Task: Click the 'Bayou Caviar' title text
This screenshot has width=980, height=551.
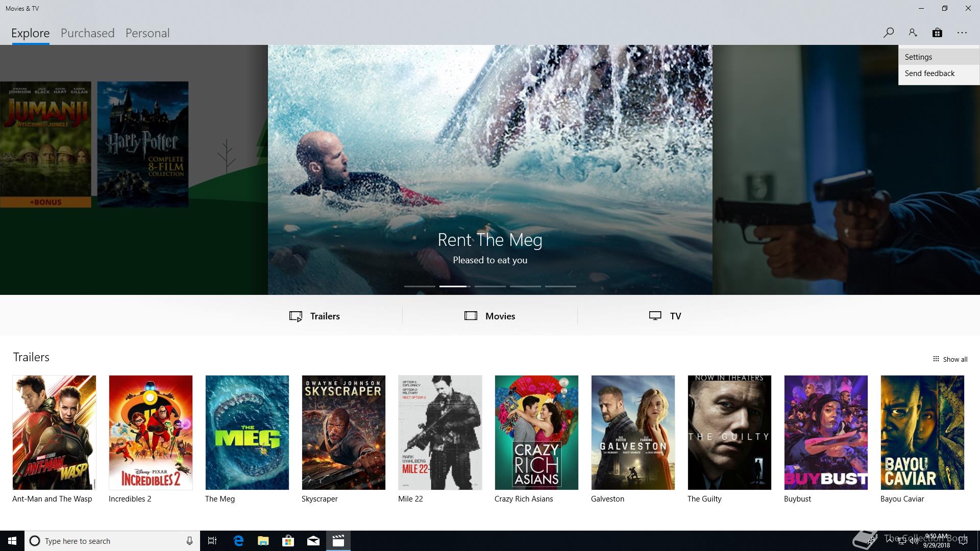Action: coord(902,499)
